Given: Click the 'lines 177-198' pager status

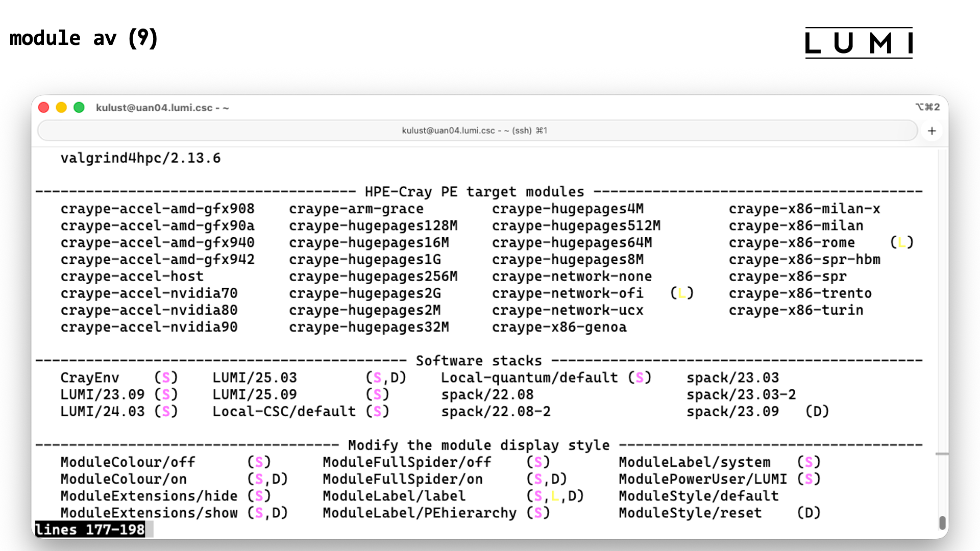Looking at the screenshot, I should (x=90, y=530).
